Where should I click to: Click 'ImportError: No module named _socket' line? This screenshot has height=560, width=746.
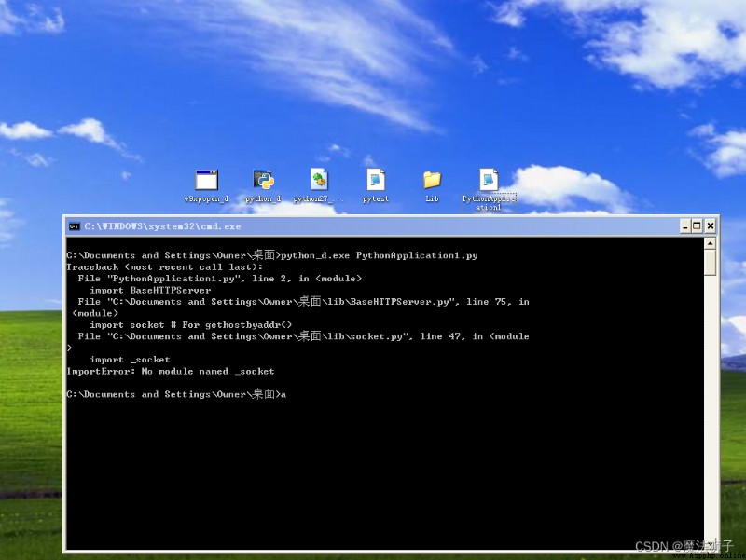171,371
